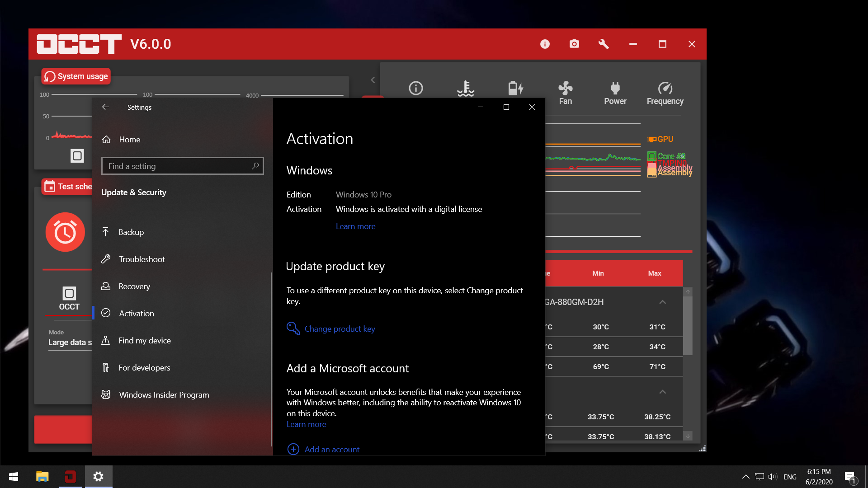Click the Find a setting search box
Viewport: 868px width, 488px height.
[x=183, y=166]
